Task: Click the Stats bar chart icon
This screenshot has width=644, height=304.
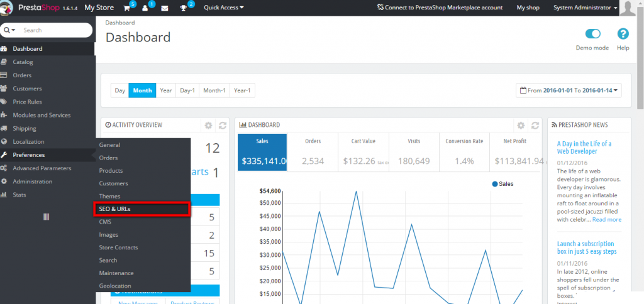Action: (x=4, y=195)
